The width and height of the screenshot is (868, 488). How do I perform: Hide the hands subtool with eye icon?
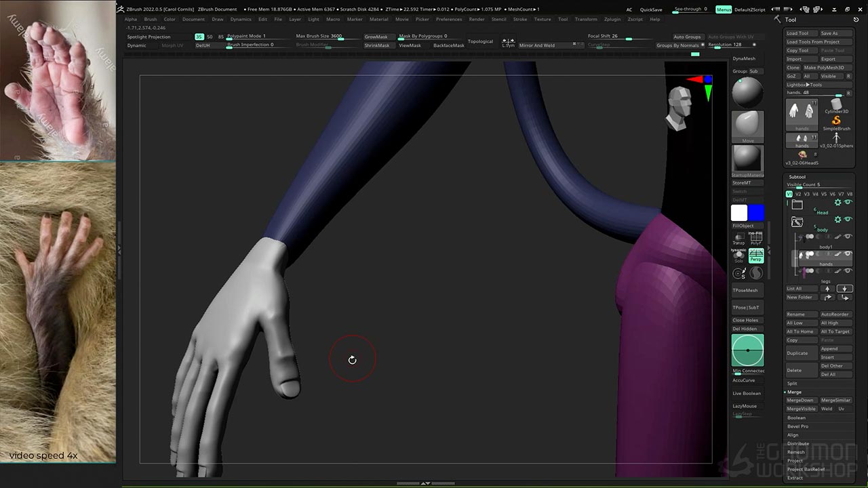click(x=848, y=254)
